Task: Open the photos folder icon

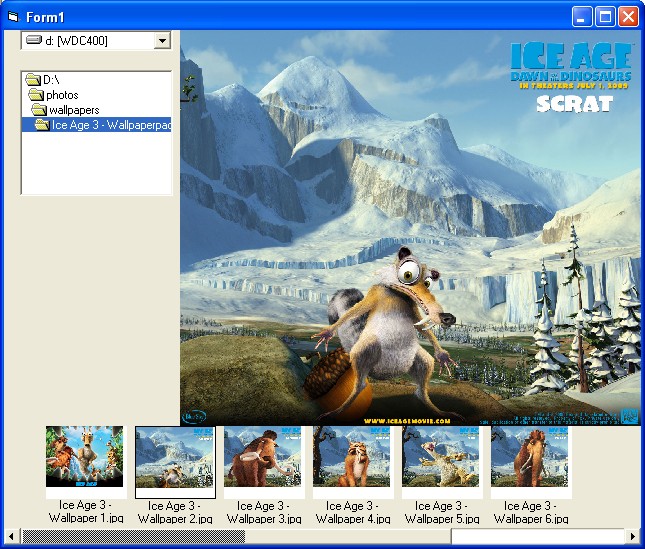Action: [36, 95]
